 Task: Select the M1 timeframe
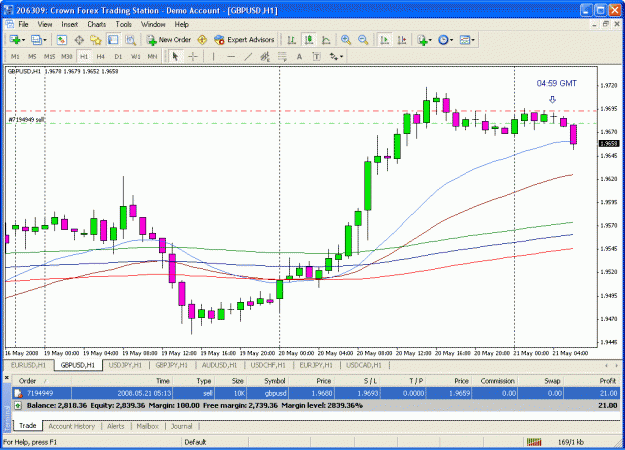tap(15, 57)
